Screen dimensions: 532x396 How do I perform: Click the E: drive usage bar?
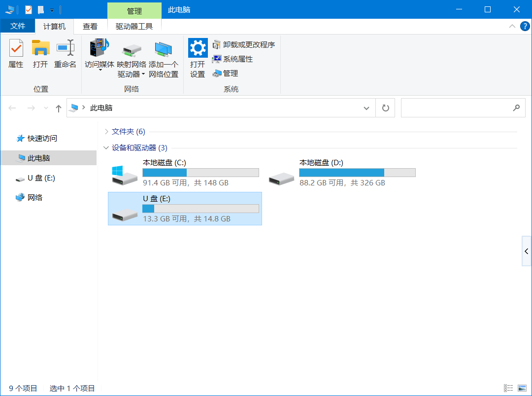click(x=200, y=209)
